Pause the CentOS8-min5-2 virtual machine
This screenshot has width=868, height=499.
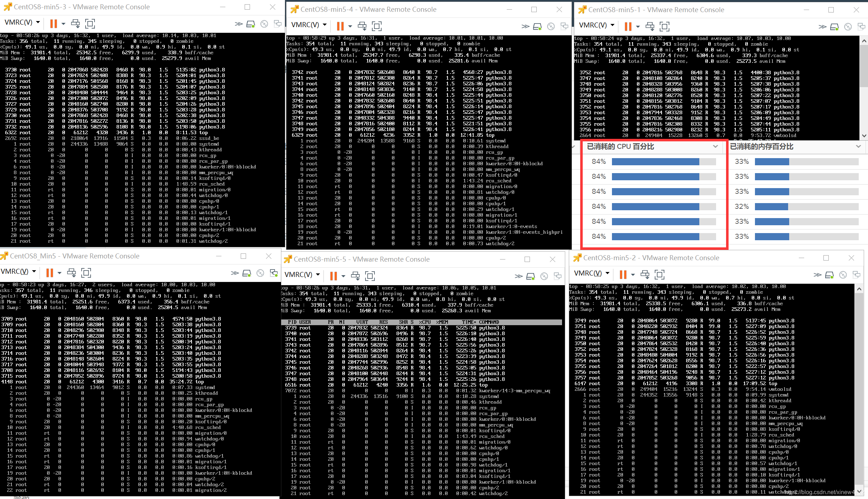tap(623, 274)
